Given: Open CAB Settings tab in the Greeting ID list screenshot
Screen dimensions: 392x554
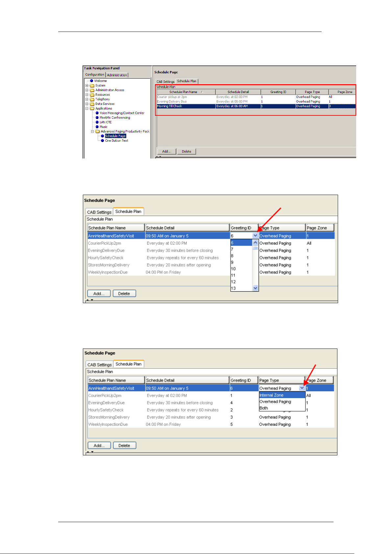Looking at the screenshot, I should click(x=99, y=212).
